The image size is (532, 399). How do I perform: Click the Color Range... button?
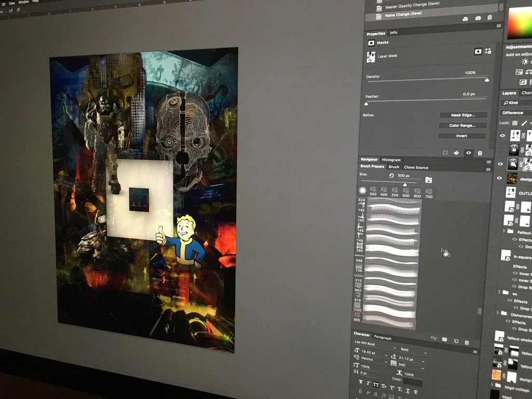click(x=462, y=126)
